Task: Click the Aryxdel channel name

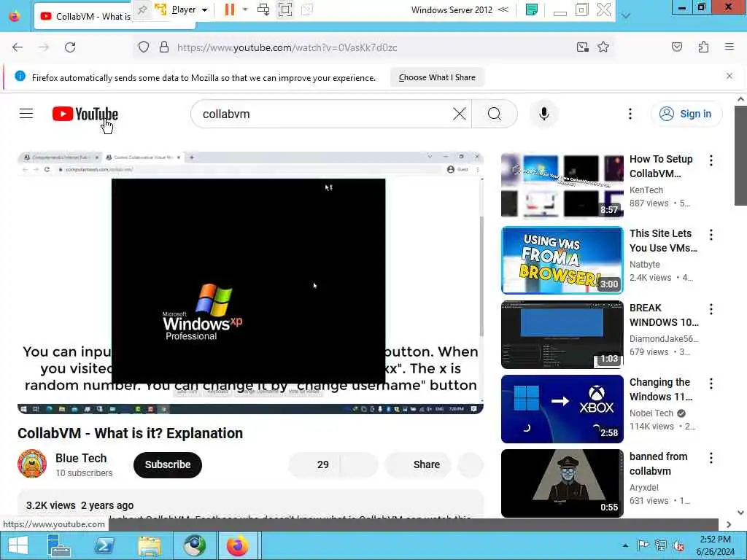Action: (x=644, y=487)
